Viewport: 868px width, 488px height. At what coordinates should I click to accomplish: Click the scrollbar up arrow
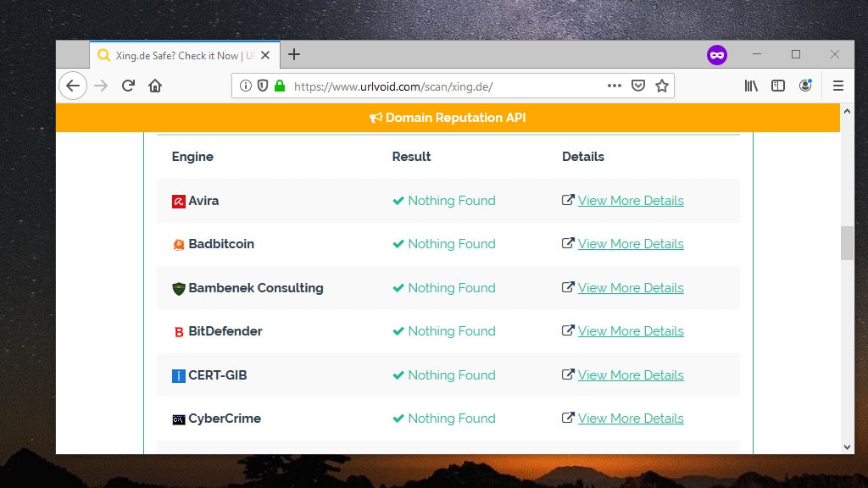click(x=847, y=111)
